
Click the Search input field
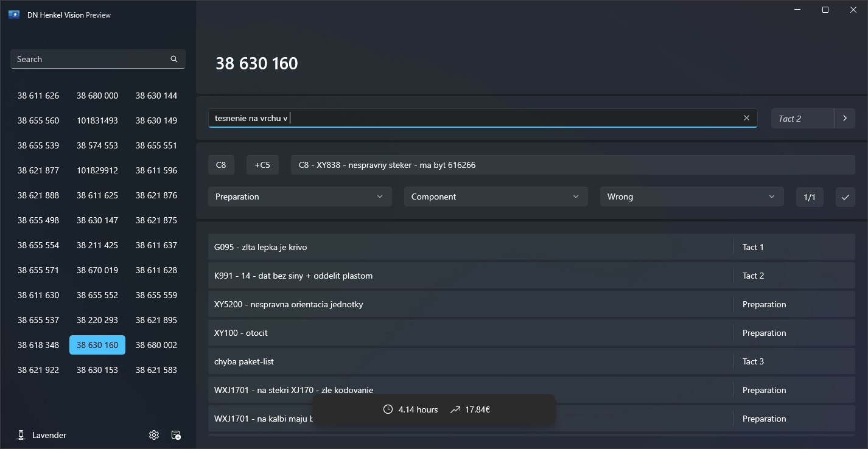[91, 59]
